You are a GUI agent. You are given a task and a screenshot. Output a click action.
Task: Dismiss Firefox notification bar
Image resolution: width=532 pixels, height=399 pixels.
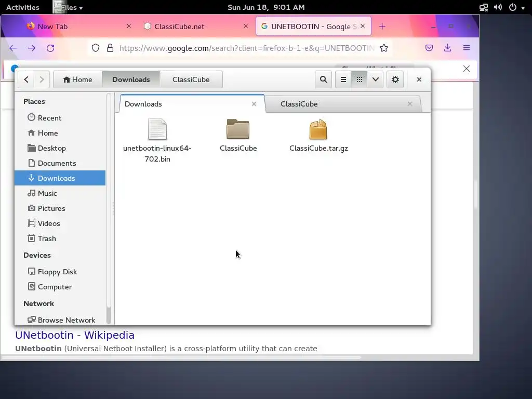pos(467,69)
